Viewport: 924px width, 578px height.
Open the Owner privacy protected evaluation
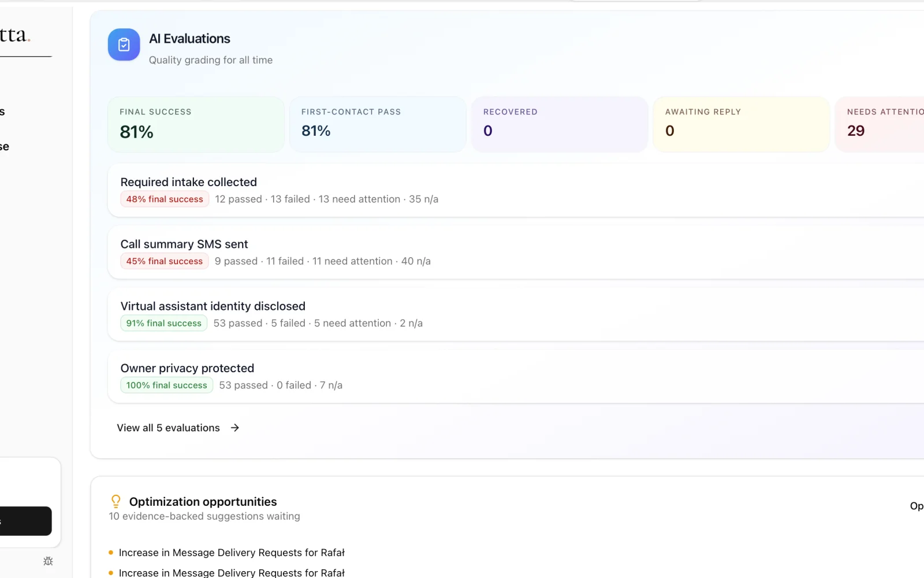[x=516, y=376]
